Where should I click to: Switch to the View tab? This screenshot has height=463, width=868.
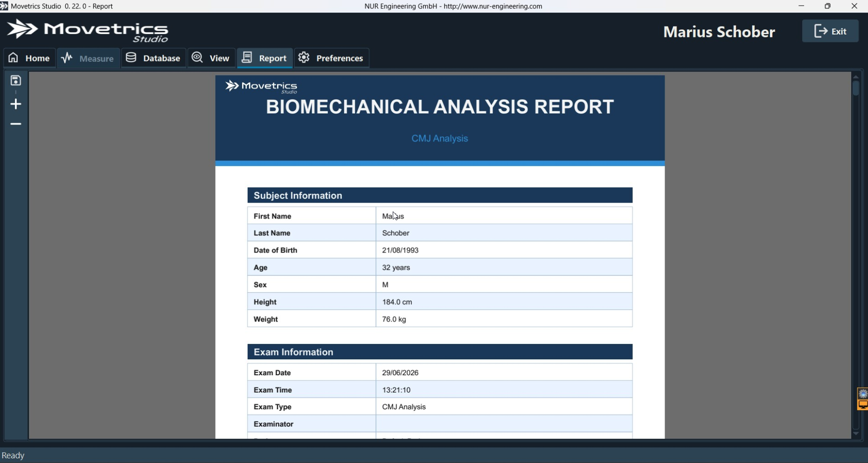pos(211,58)
